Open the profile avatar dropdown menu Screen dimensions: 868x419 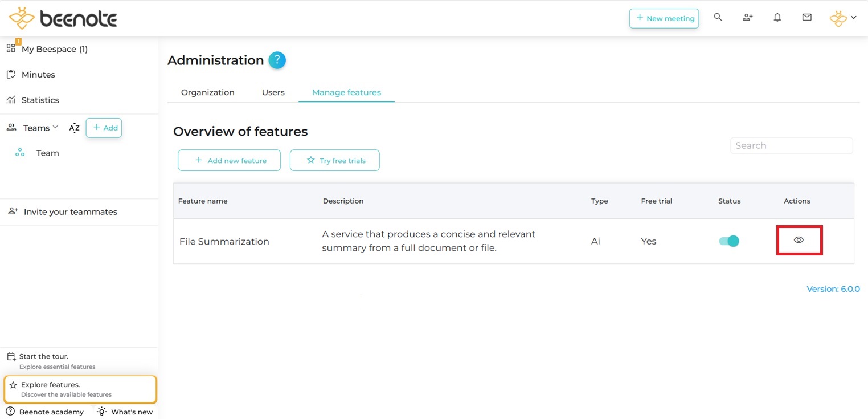coord(843,18)
